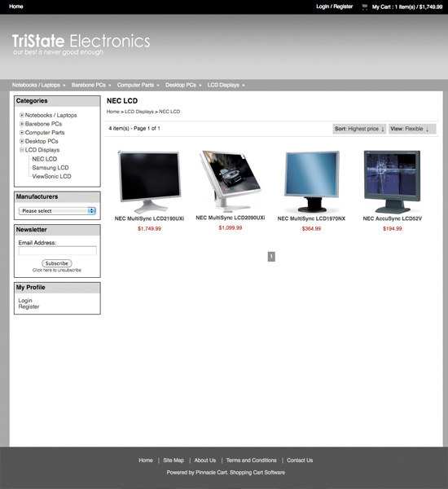Open the NEC MultiSync LCD2190UXi product image

click(149, 182)
